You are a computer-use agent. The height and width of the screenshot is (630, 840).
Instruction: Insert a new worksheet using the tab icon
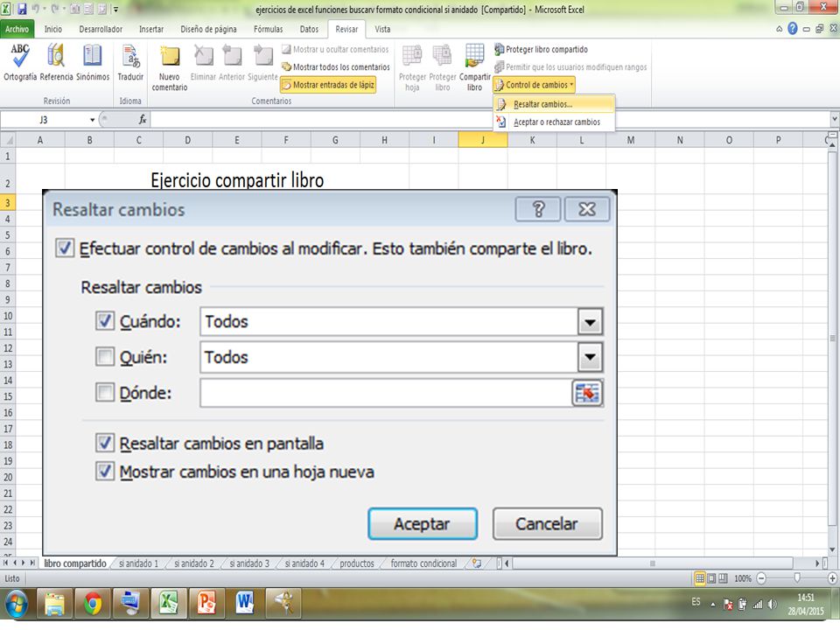tap(476, 563)
